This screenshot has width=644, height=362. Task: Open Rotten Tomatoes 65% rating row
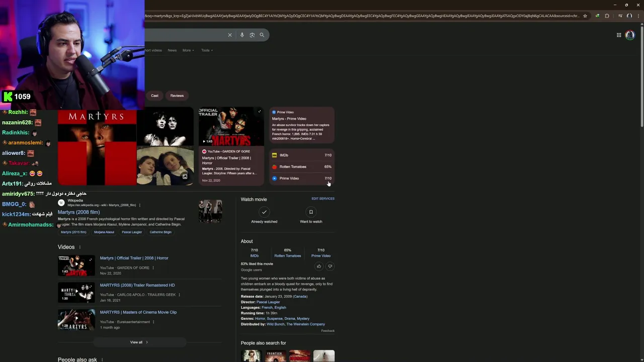point(302,167)
